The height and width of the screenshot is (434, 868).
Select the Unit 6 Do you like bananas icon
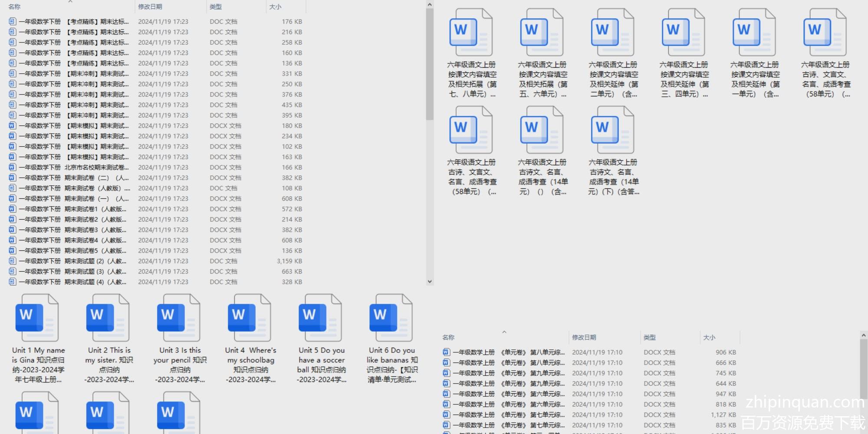point(391,318)
